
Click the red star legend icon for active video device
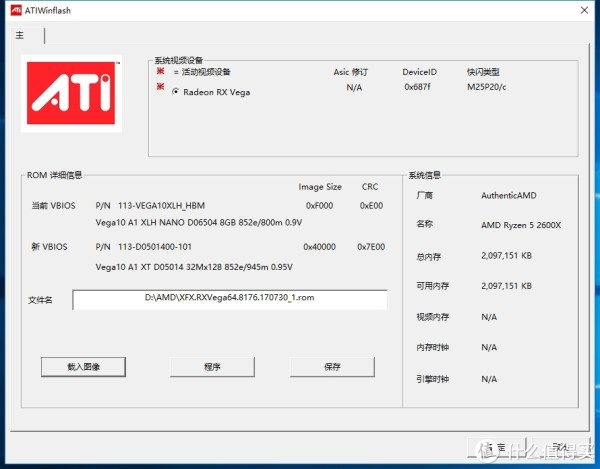click(160, 71)
